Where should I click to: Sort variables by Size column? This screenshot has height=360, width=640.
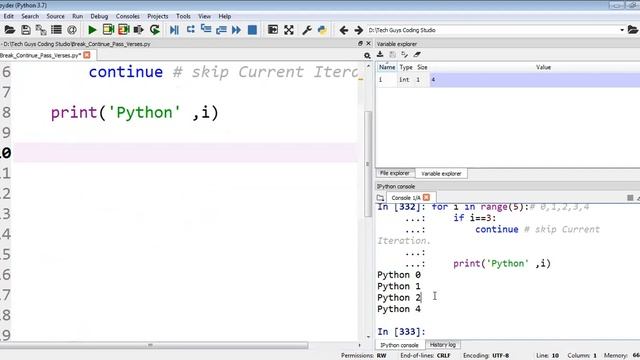(x=422, y=67)
